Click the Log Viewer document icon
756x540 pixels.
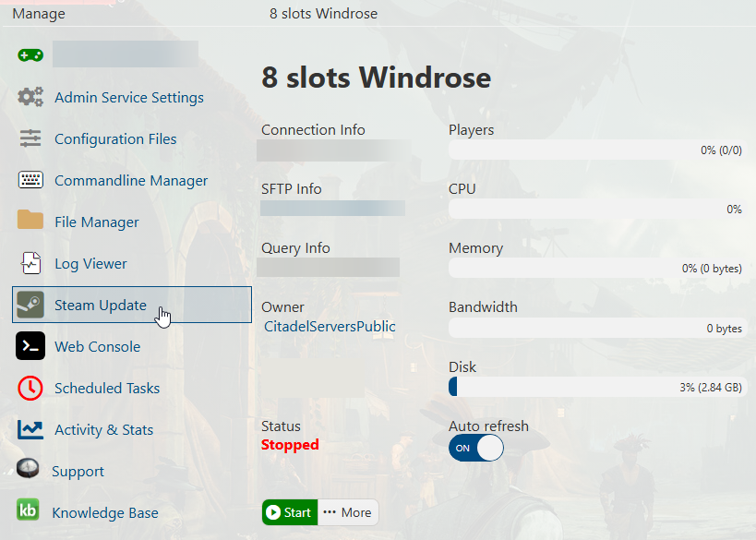tap(30, 263)
